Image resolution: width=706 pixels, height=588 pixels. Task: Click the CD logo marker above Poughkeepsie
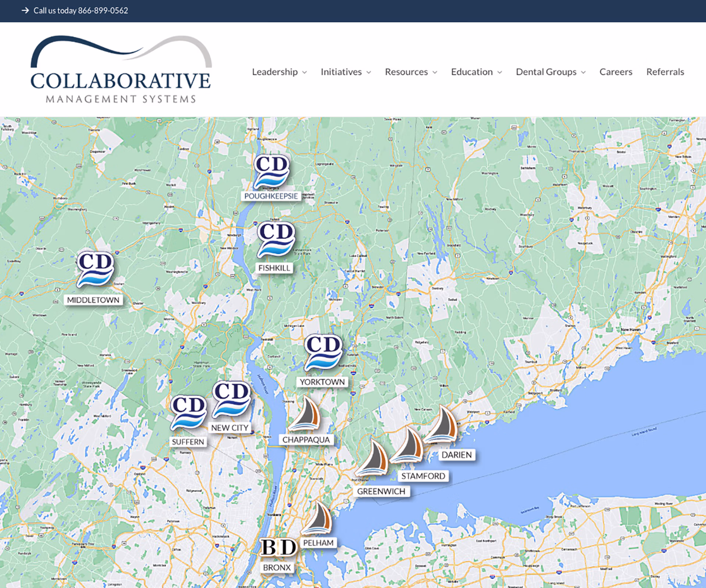point(271,171)
